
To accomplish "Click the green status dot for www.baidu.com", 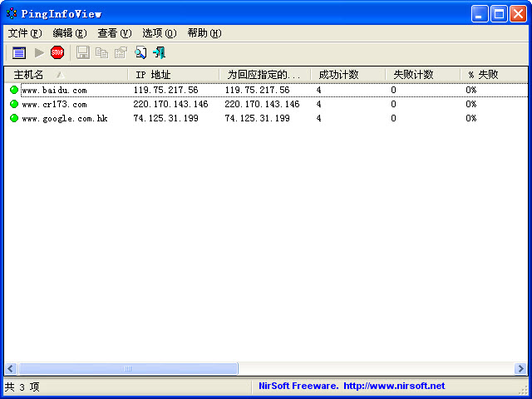I will [14, 90].
